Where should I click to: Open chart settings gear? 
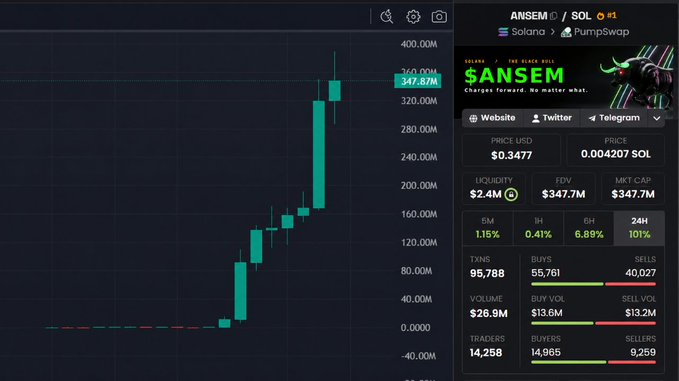(413, 16)
